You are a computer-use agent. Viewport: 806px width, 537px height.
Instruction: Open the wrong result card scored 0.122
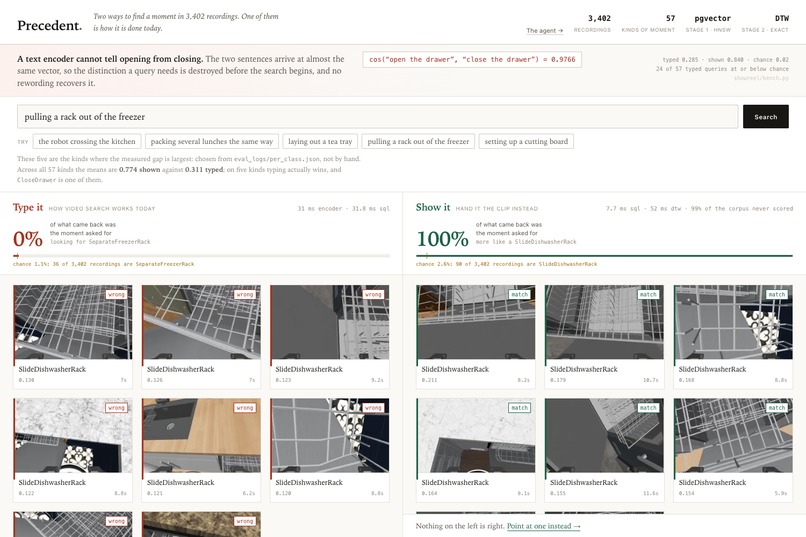(x=73, y=450)
